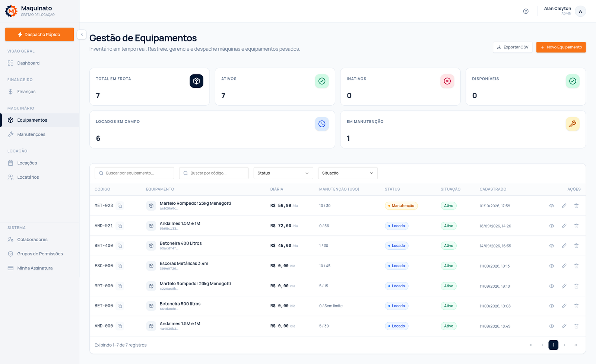Image resolution: width=596 pixels, height=364 pixels.
Task: Collapse the sidebar with chevron button
Action: 82,34
